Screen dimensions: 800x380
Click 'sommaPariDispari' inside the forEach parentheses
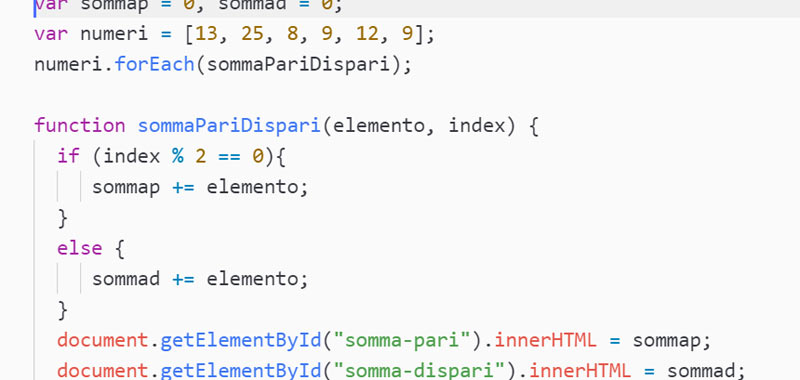[298, 65]
